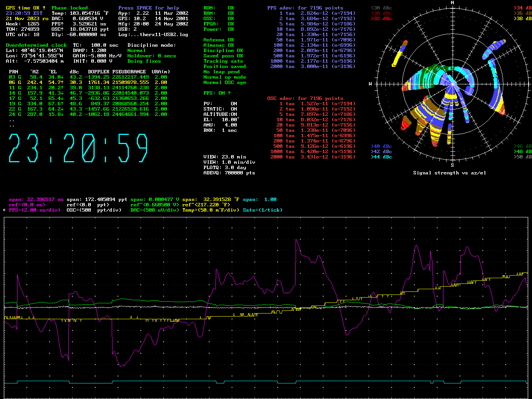The width and height of the screenshot is (532, 399).
Task: Click the 'Overdetermined clock' heading
Action: pyautogui.click(x=36, y=45)
